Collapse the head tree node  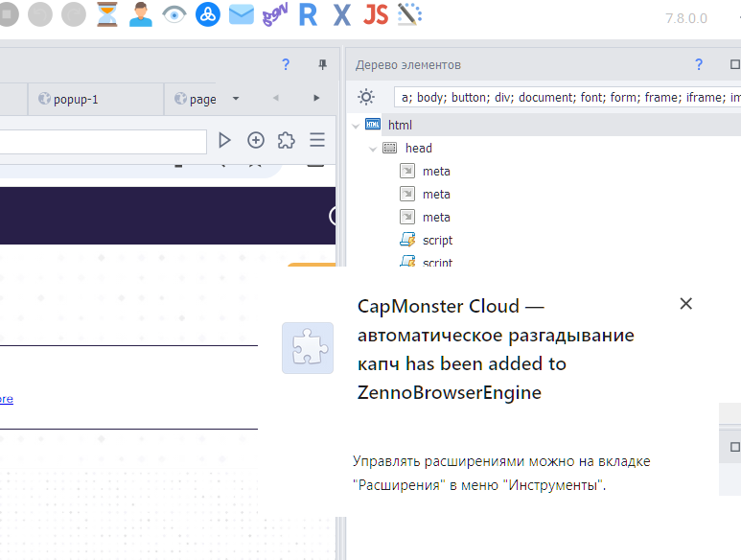(374, 149)
